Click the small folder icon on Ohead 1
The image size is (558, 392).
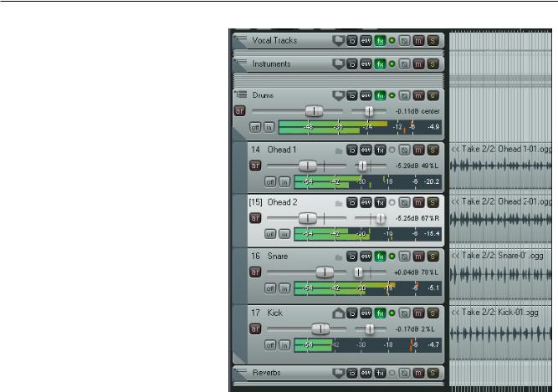click(x=339, y=151)
